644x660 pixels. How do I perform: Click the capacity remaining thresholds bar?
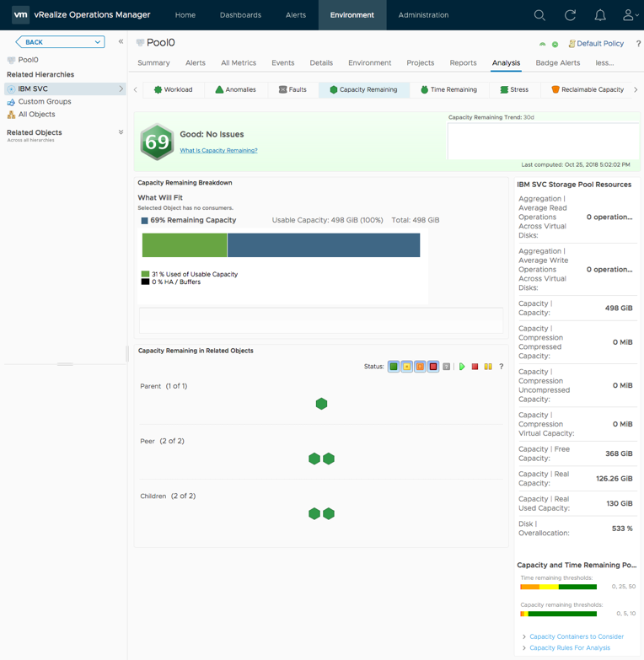[558, 614]
